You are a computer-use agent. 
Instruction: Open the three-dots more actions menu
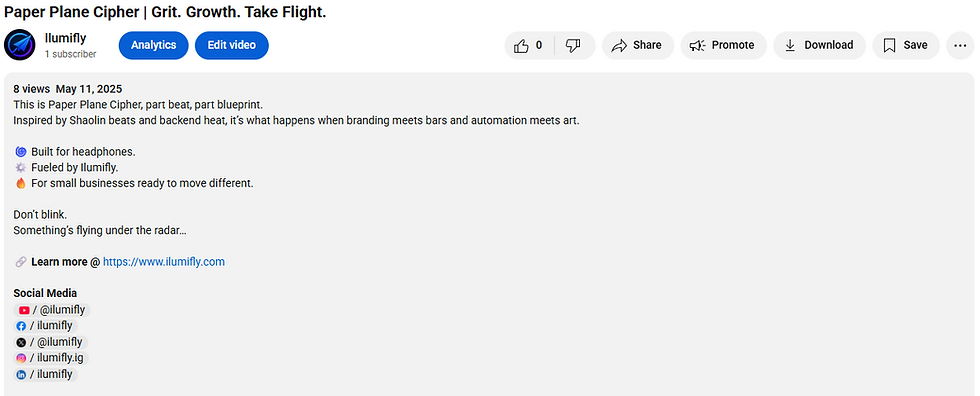[960, 45]
